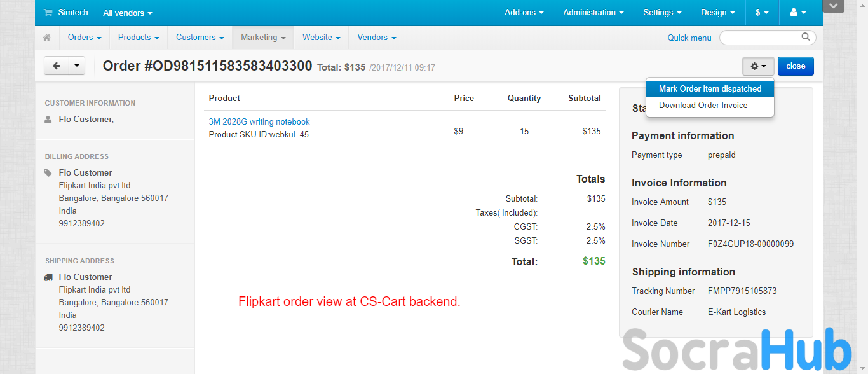Open the gear actions menu
868x374 pixels.
pyautogui.click(x=758, y=66)
